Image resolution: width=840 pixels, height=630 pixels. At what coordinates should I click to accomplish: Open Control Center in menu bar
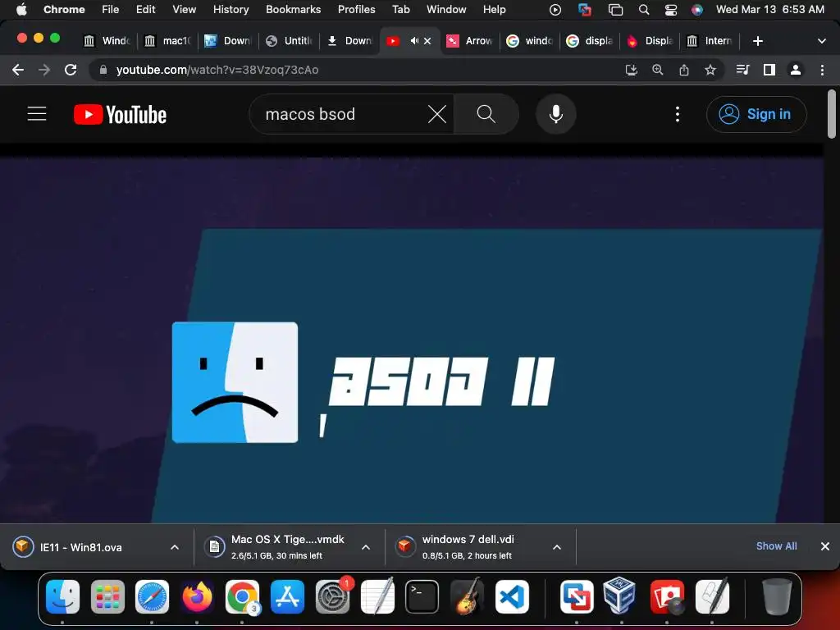point(671,10)
